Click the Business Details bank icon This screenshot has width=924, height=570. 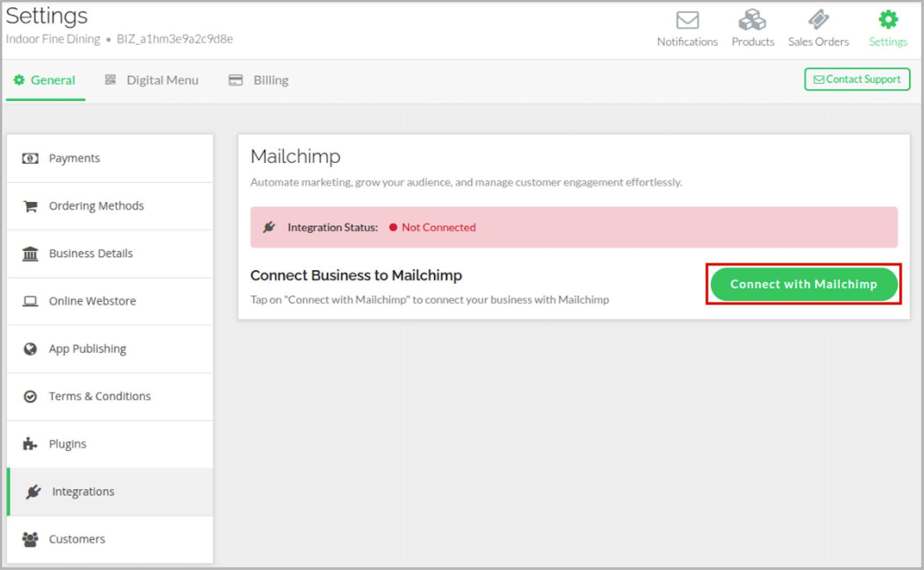point(30,253)
